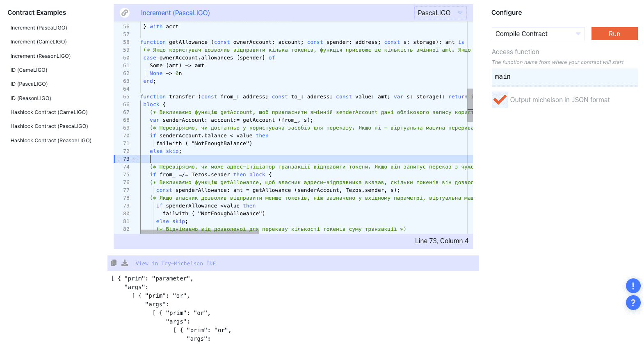This screenshot has height=344, width=644.
Task: Toggle Output michelson in JSON format checkbox
Action: [x=500, y=100]
